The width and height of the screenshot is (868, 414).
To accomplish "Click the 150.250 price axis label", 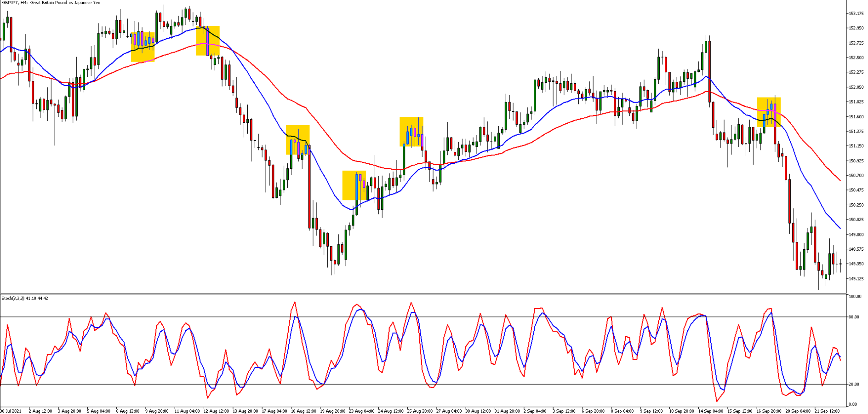I will [856, 205].
